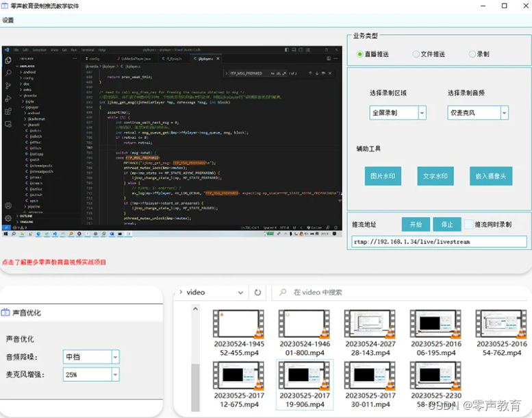Open the File menu in VS Code preview

16,50
